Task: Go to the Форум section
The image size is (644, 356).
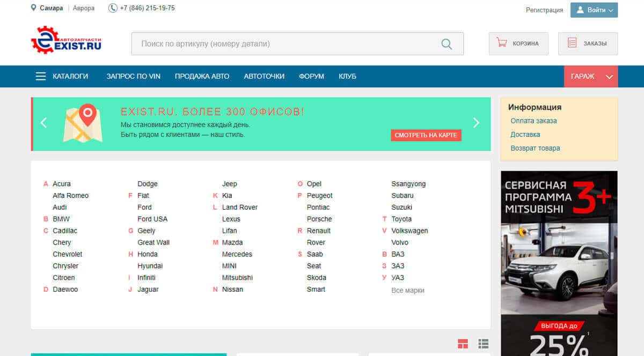Action: (x=311, y=76)
